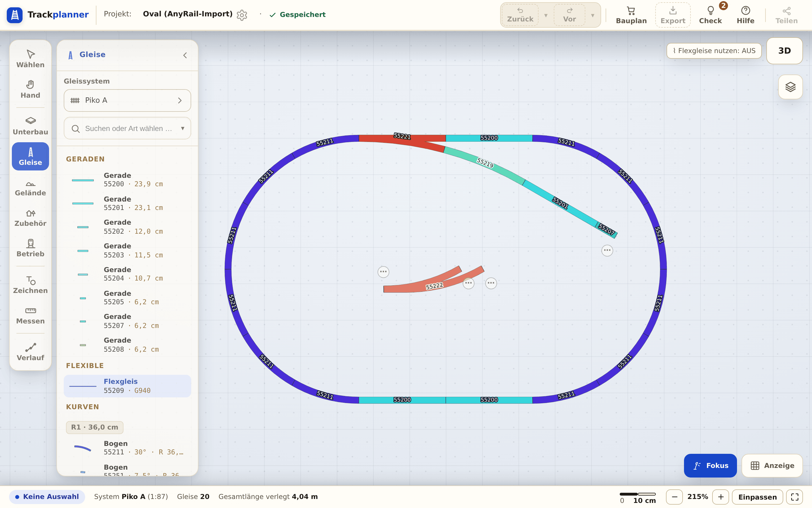
Task: Open the Zubehör accessories tool
Action: [30, 217]
